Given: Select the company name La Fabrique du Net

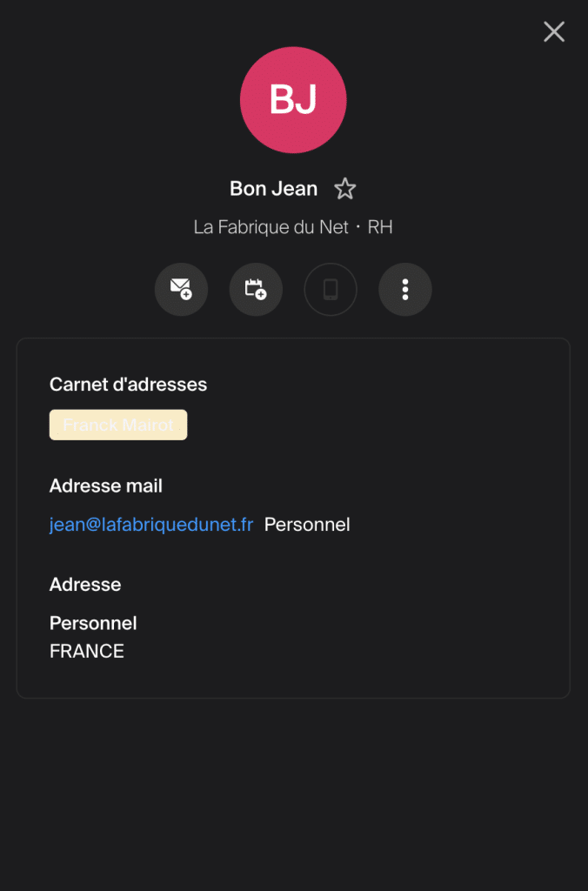Looking at the screenshot, I should coord(271,227).
